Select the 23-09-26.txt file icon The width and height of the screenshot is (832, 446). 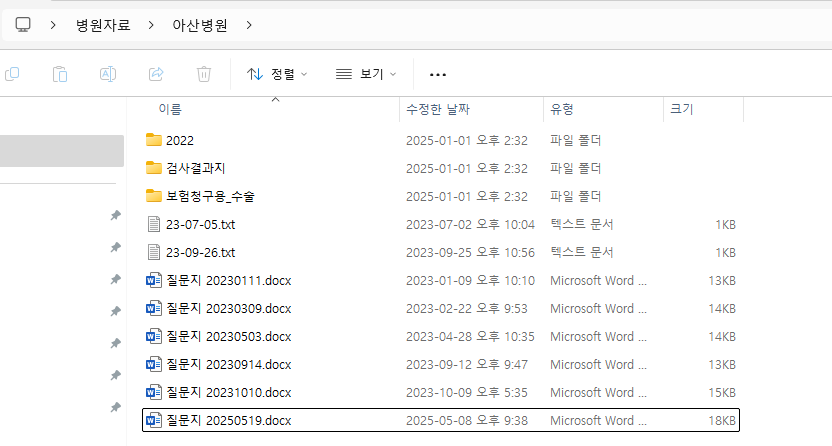154,252
